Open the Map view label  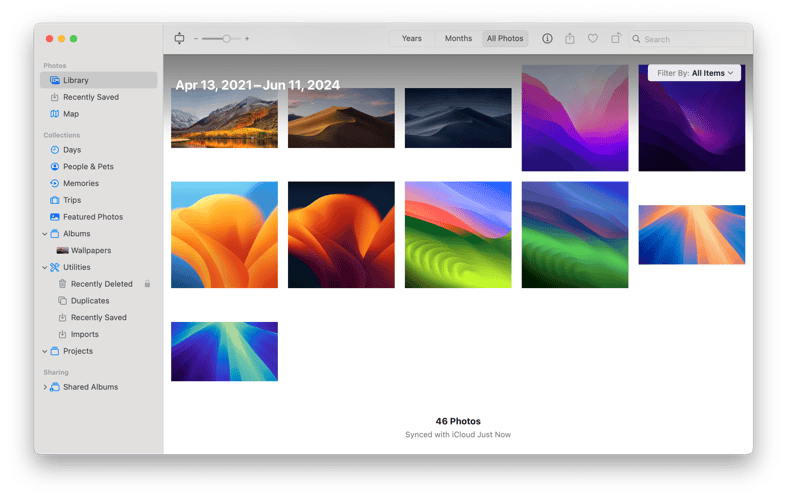click(x=71, y=114)
